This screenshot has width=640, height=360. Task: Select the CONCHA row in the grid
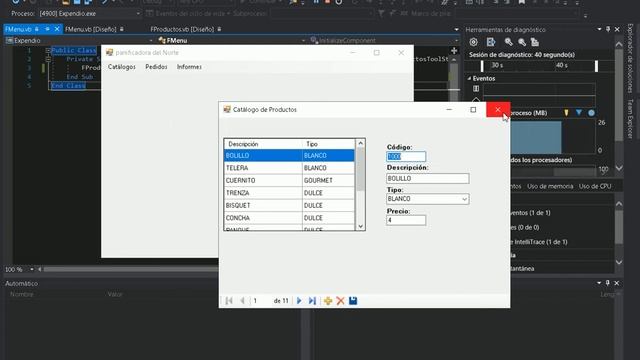[x=289, y=218]
